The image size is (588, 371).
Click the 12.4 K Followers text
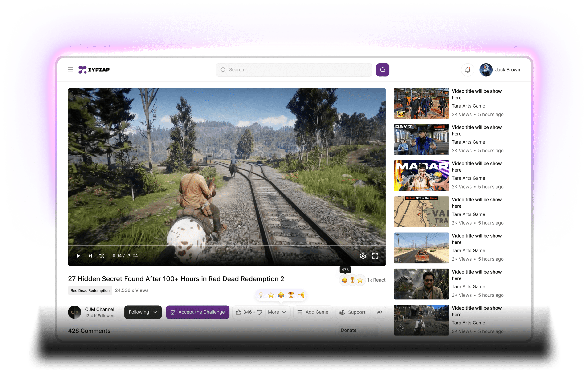(100, 316)
